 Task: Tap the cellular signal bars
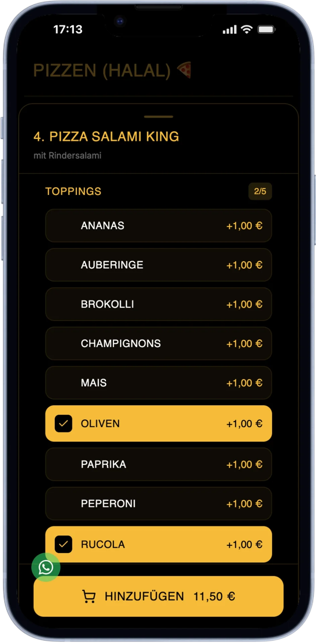(229, 29)
